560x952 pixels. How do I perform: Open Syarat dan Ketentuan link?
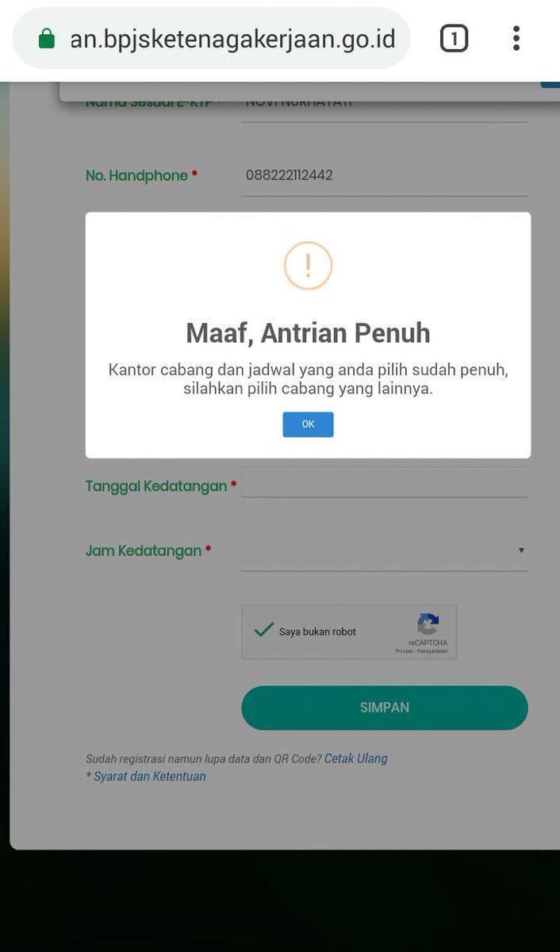[x=146, y=777]
